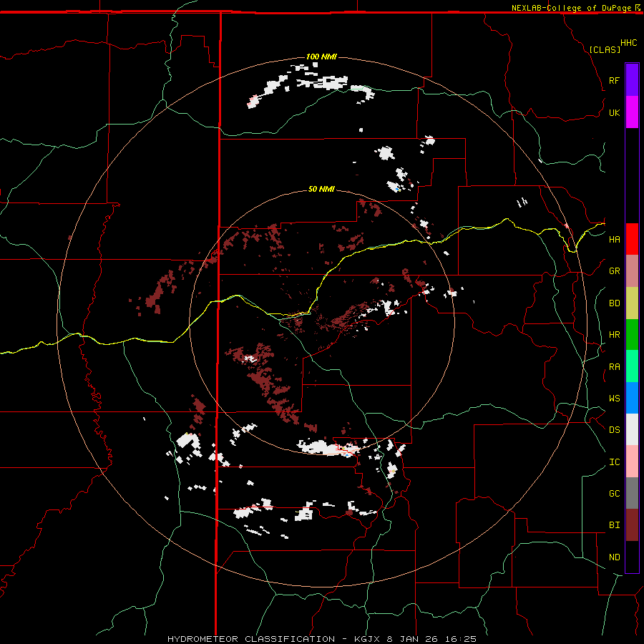Click the 50 NMI range ring label
644x644 pixels.
coord(321,190)
